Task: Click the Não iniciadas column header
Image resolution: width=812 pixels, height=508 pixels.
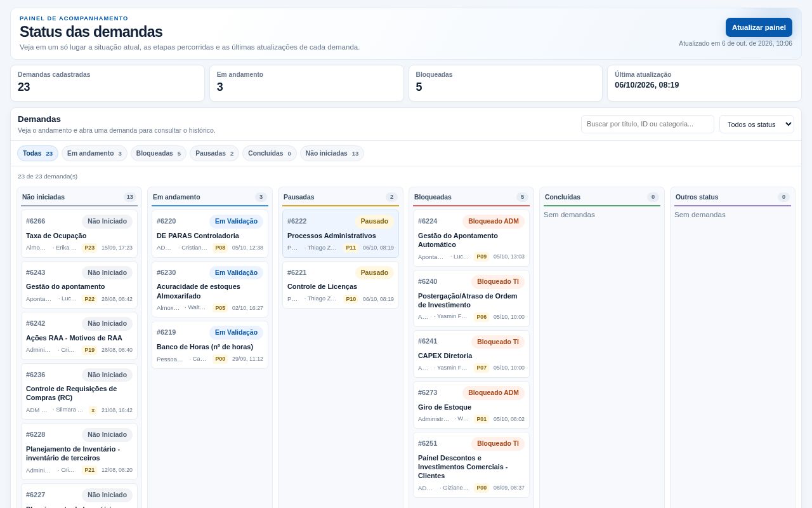Action: tap(79, 197)
